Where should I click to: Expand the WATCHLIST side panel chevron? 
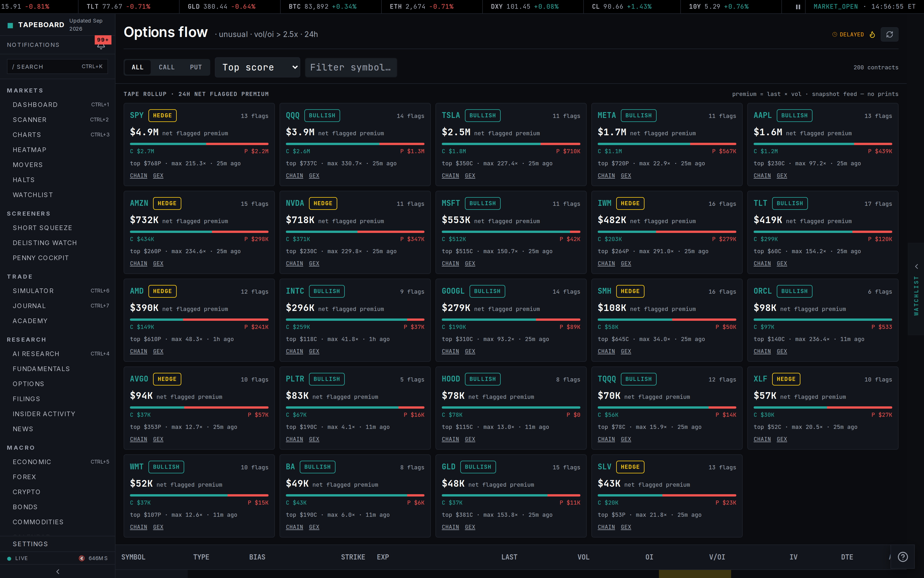[x=916, y=266]
